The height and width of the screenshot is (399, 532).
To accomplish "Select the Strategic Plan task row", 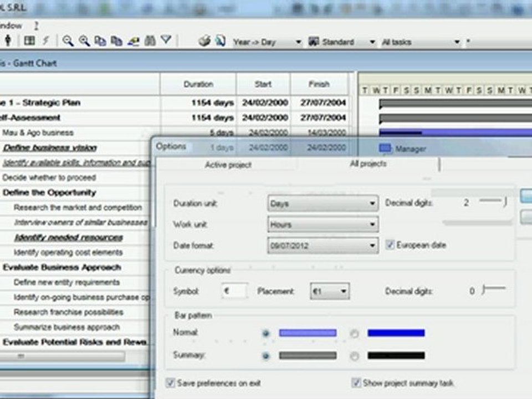I will (40, 103).
